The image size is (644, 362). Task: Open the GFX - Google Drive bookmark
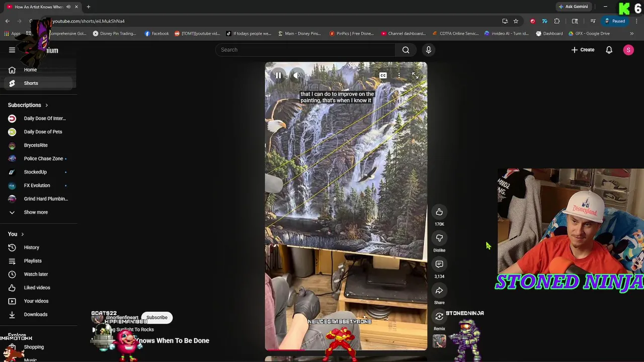point(589,34)
